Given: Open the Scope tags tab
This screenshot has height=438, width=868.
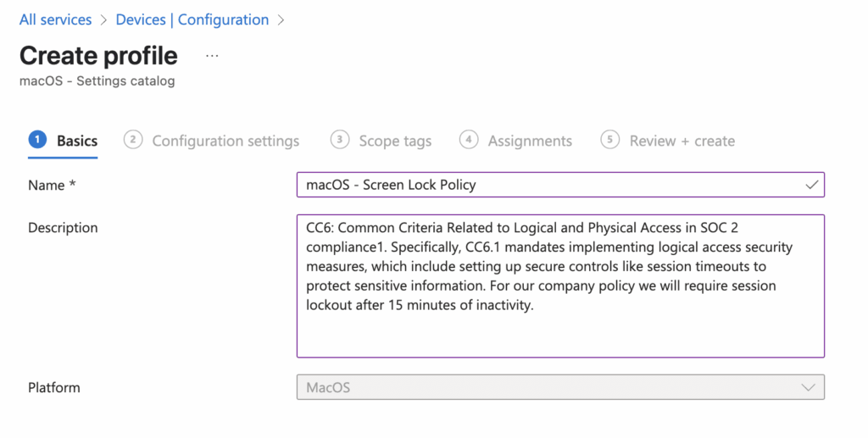Looking at the screenshot, I should tap(395, 141).
